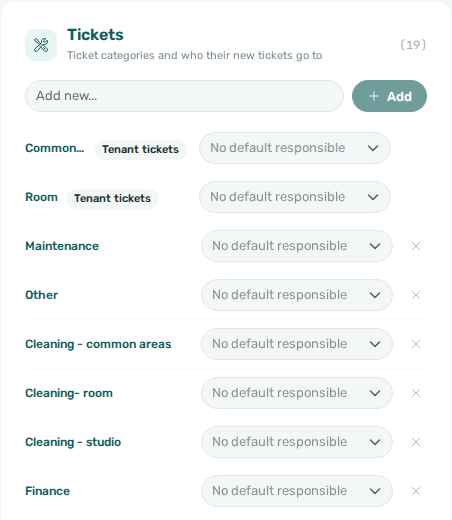Focus the Add new input field
This screenshot has height=520, width=452.
coord(184,96)
